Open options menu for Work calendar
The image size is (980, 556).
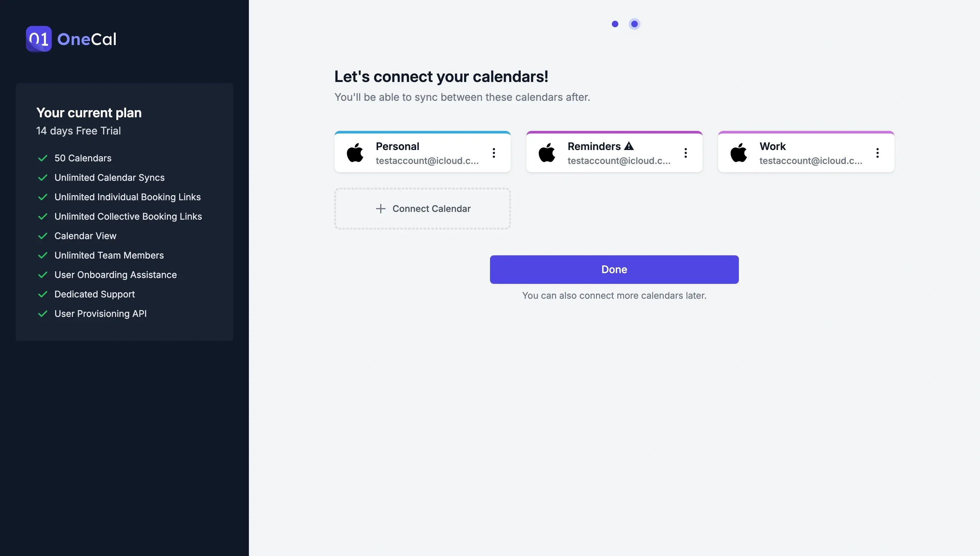[878, 153]
